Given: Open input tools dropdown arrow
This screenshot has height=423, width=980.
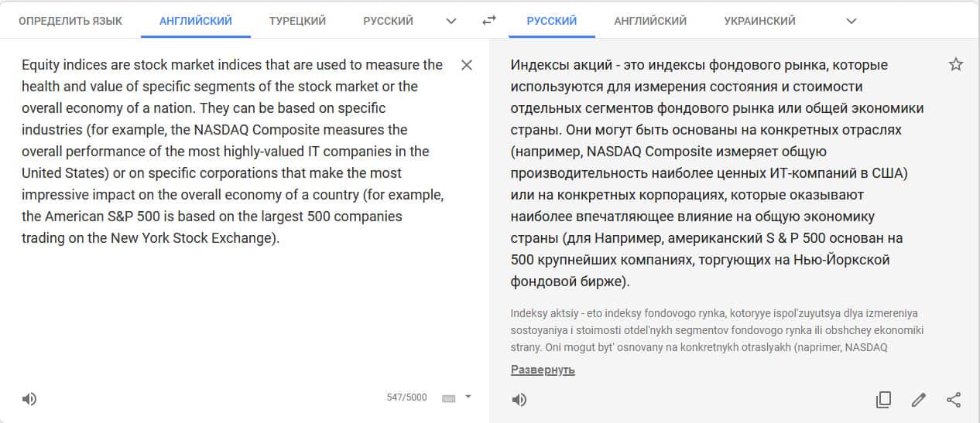Looking at the screenshot, I should [468, 397].
